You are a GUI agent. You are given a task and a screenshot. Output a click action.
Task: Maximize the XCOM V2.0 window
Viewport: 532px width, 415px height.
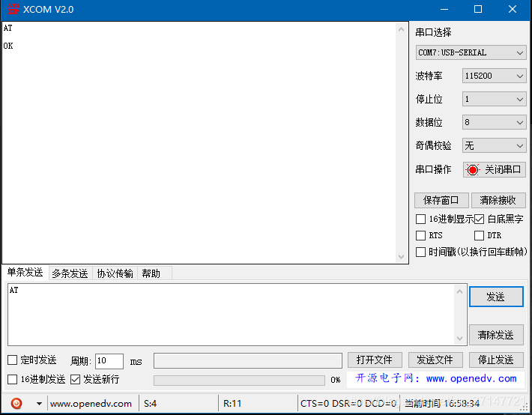[x=478, y=9]
